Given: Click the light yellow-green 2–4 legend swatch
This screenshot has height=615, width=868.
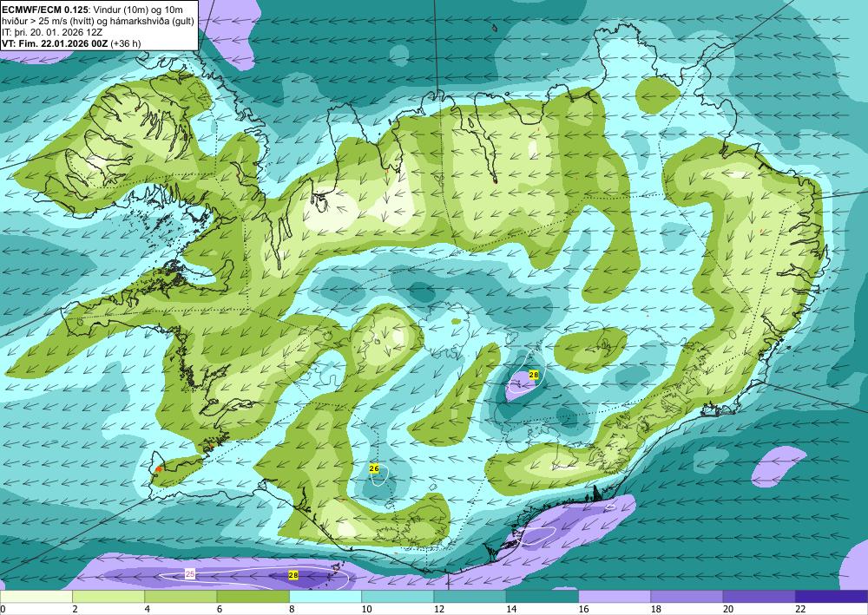Looking at the screenshot, I should (x=108, y=597).
